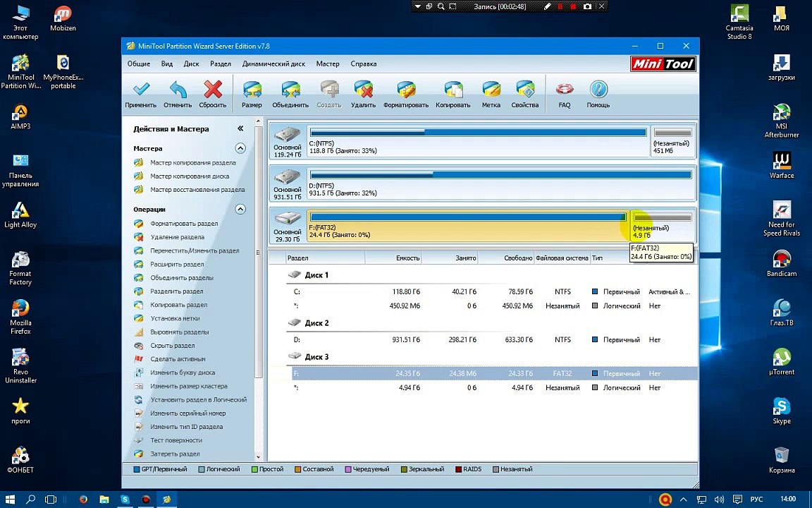The height and width of the screenshot is (508, 812).
Task: Open the Skype desktop icon
Action: point(782,411)
